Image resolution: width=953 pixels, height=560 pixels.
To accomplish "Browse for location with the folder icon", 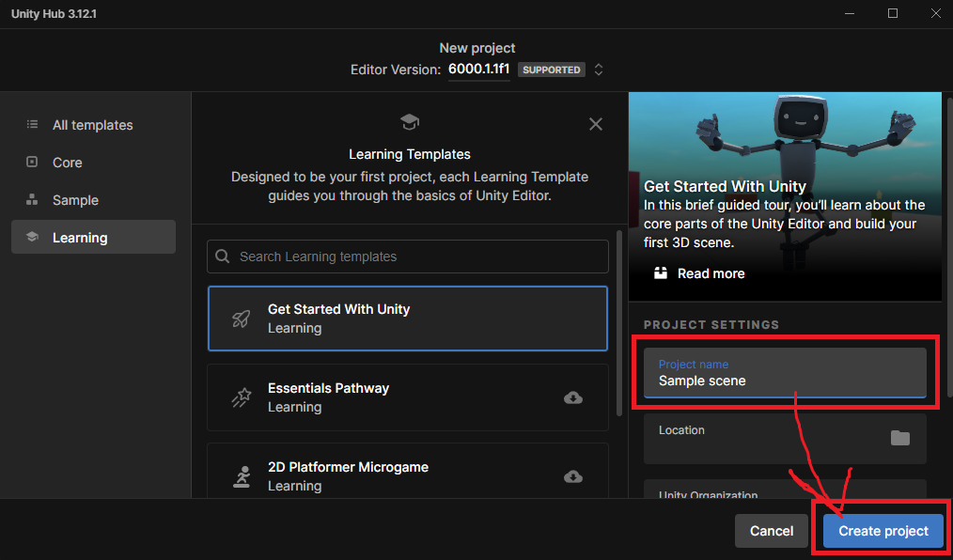I will (x=900, y=438).
